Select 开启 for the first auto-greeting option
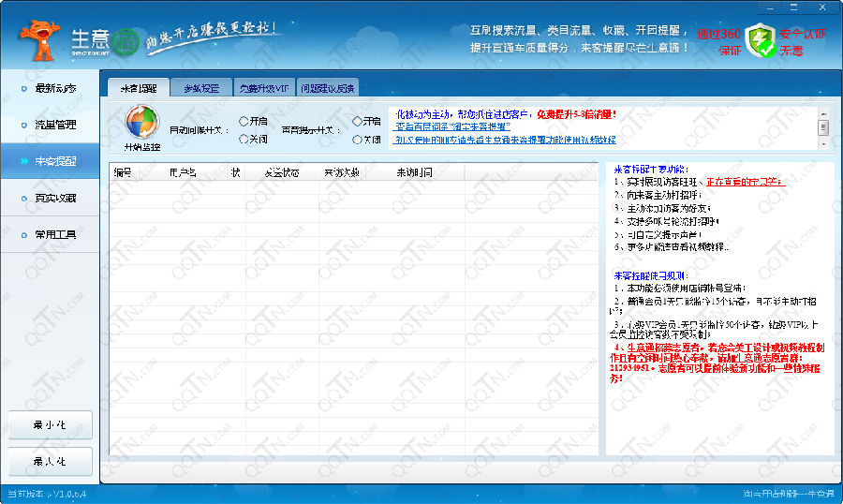 coord(244,121)
